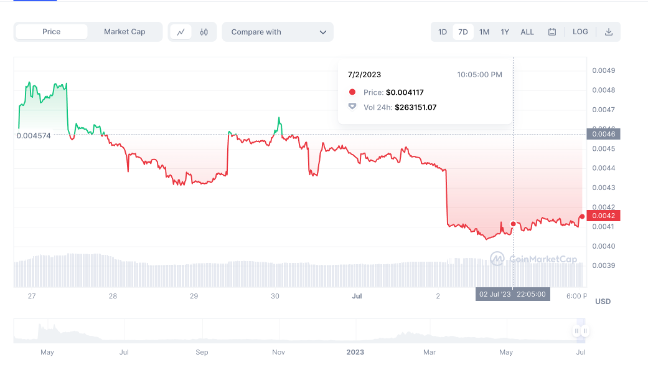Click the 0.0049 price axis label
Image resolution: width=648 pixels, height=372 pixels.
tap(603, 71)
